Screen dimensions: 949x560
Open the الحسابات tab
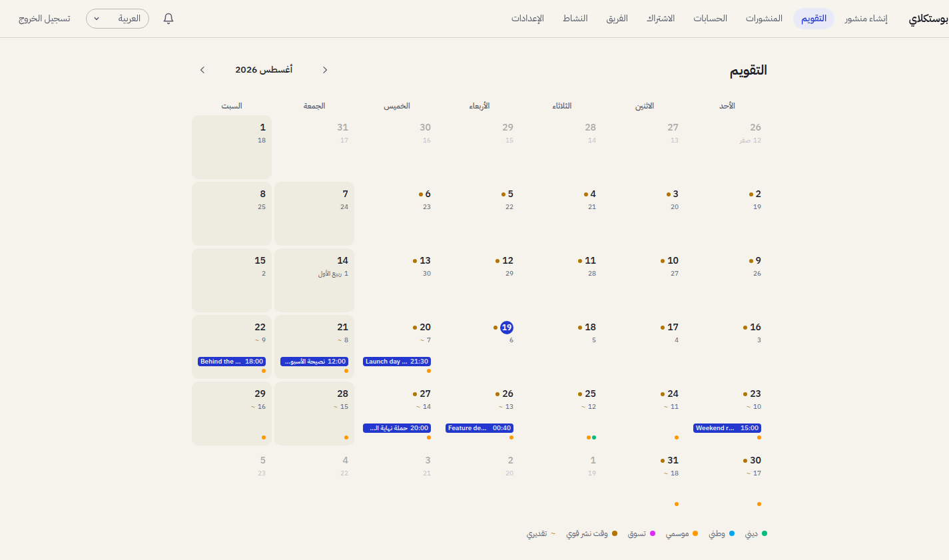coord(710,19)
